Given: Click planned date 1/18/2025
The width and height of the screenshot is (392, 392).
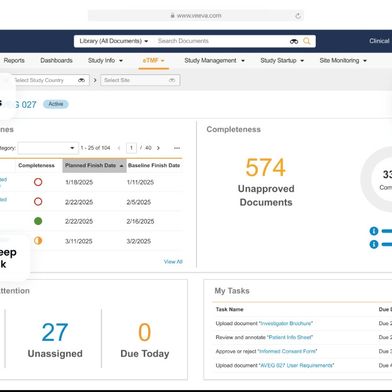Looking at the screenshot, I should click(x=79, y=182).
